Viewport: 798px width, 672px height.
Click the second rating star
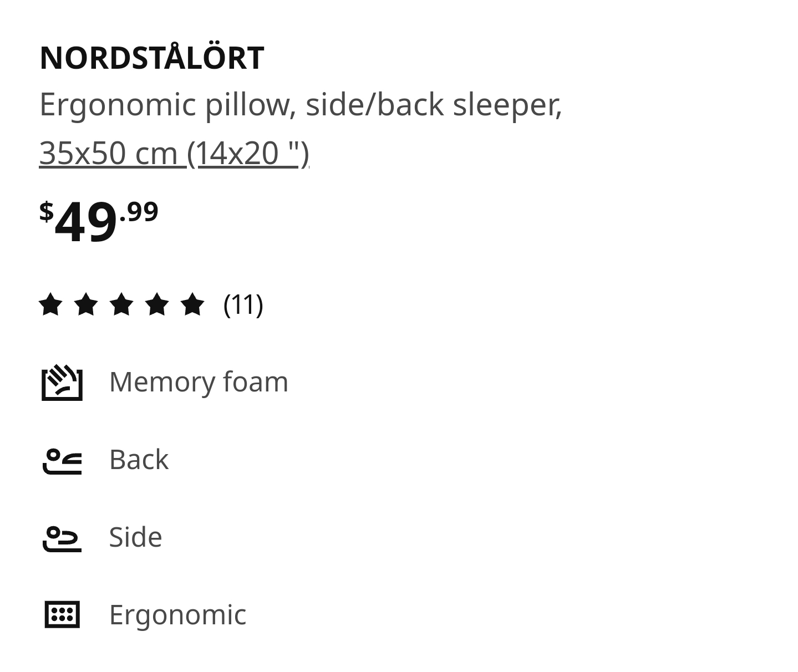click(x=86, y=304)
